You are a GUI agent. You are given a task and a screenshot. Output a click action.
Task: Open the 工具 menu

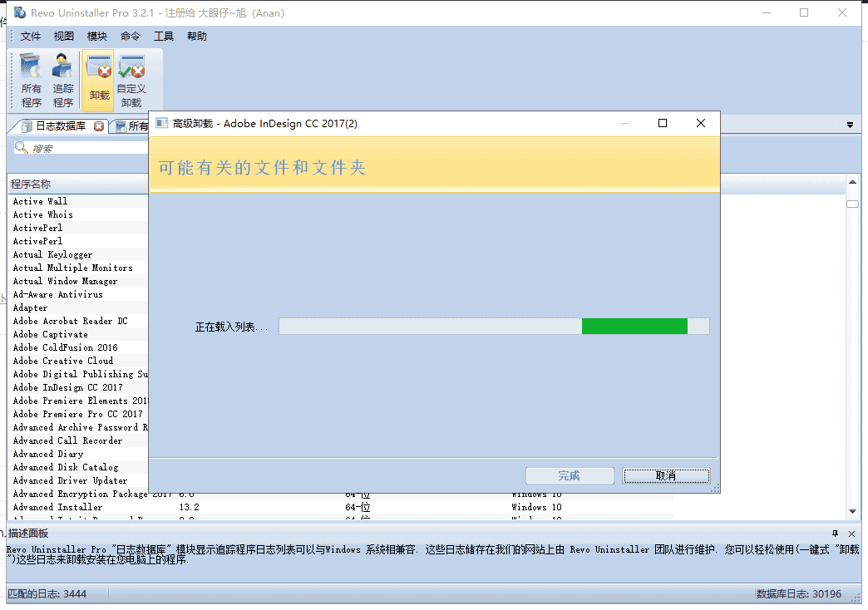[163, 36]
